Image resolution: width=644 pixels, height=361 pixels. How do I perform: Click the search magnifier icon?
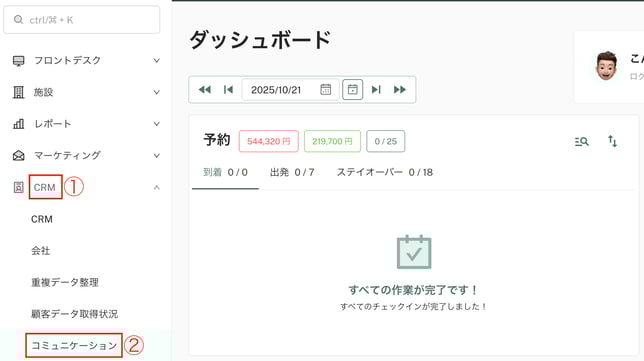click(18, 20)
